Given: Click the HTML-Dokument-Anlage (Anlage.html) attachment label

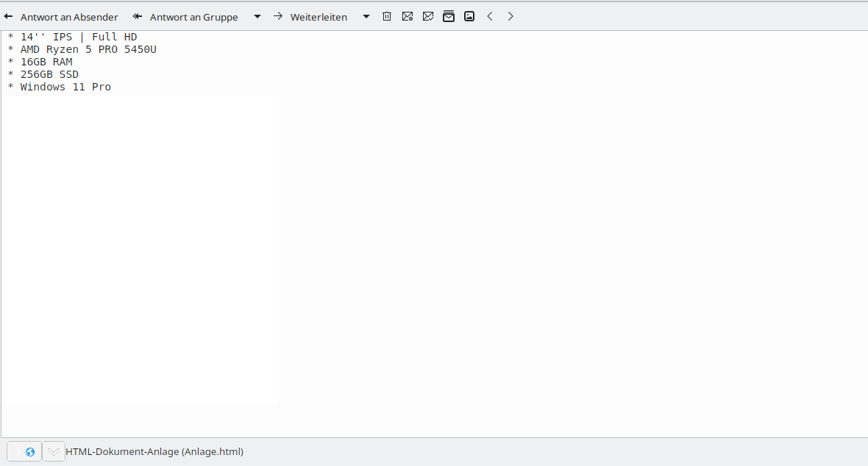Looking at the screenshot, I should coord(154,451).
